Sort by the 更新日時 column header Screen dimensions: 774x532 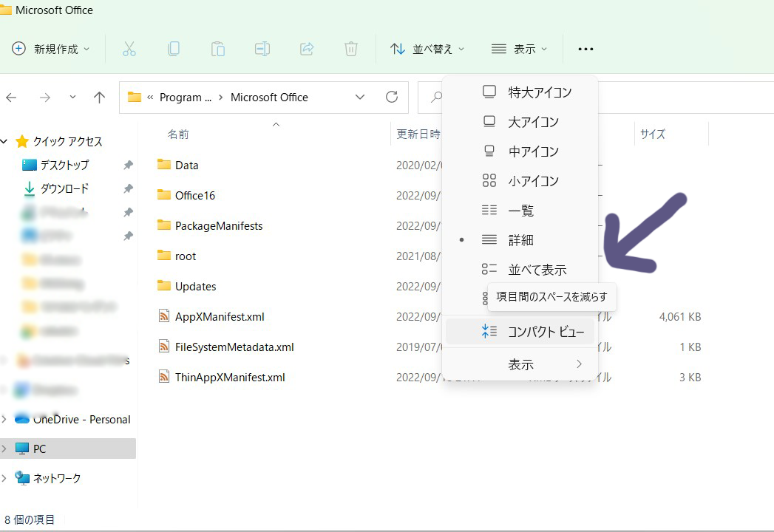click(x=418, y=134)
